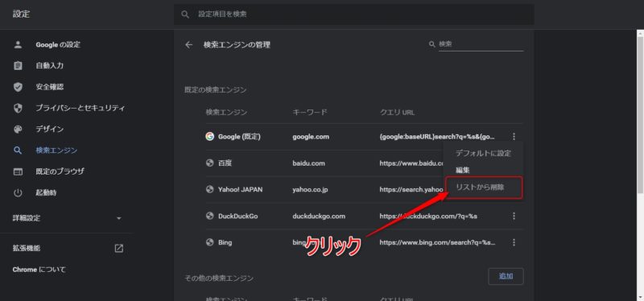The width and height of the screenshot is (644, 301).
Task: Click the duckduckgo.com keyword cell
Action: tap(319, 216)
